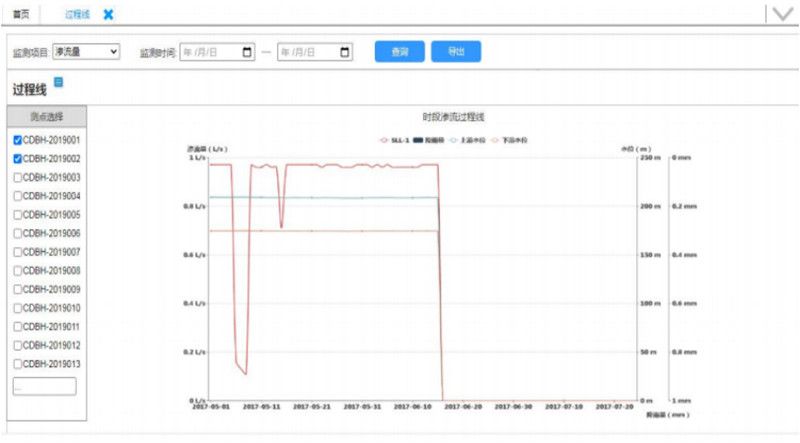The image size is (800, 443).
Task: Uncheck the CDBH-2019001 checkbox
Action: (17, 140)
